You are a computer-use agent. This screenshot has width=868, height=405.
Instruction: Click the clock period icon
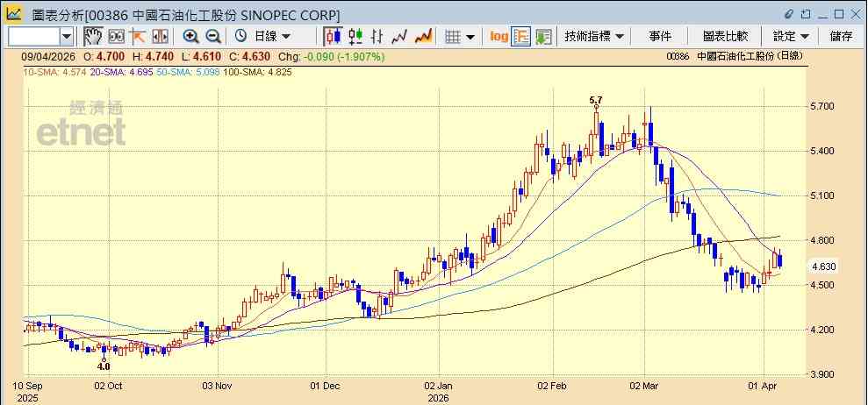240,37
